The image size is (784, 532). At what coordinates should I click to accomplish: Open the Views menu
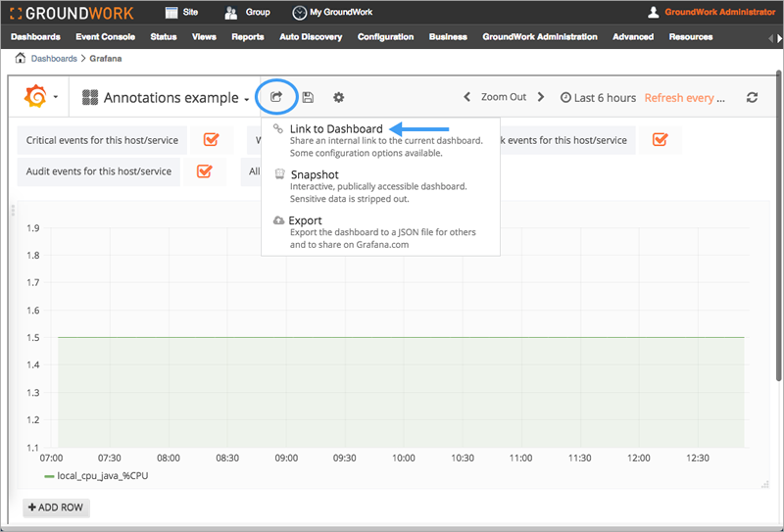(204, 36)
